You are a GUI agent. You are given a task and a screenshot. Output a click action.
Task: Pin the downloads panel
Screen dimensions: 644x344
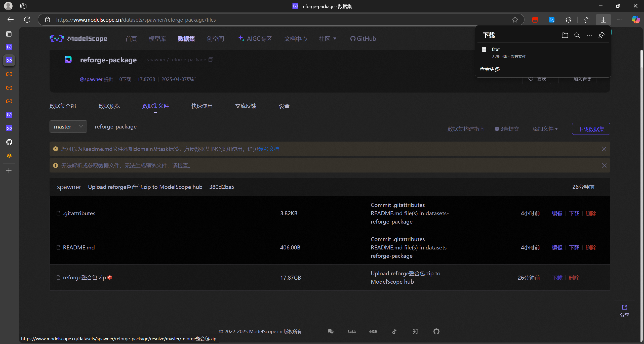pos(601,35)
